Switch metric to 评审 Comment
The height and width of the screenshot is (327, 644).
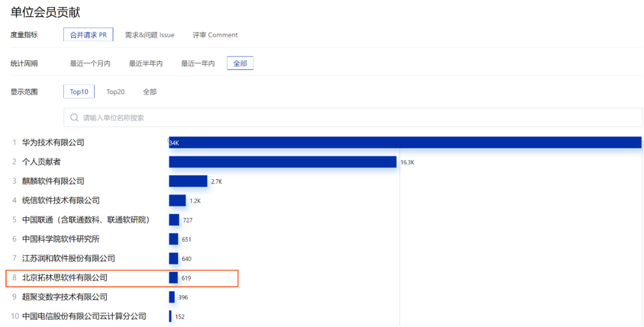click(215, 35)
